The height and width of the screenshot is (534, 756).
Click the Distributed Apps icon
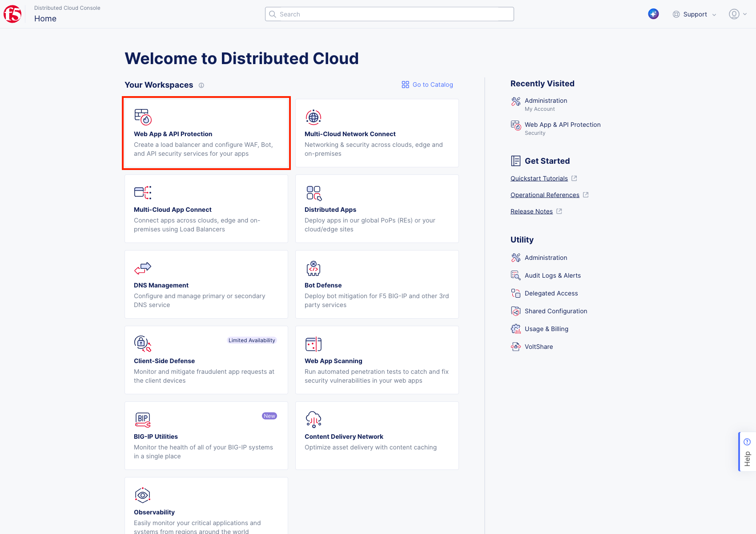coord(314,193)
